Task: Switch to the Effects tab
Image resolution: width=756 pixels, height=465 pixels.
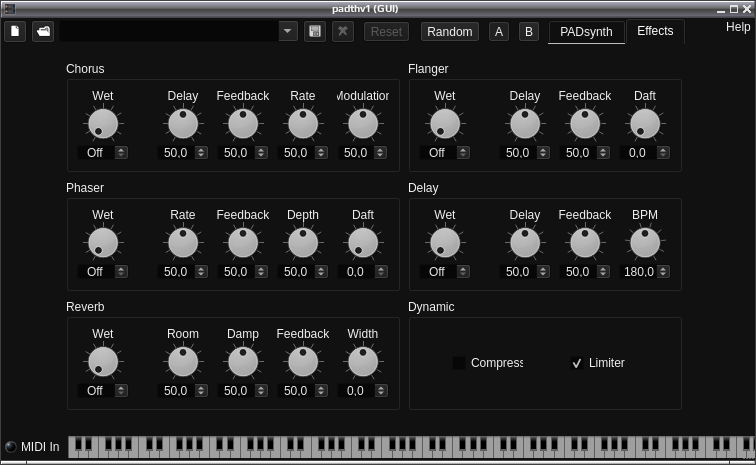Action: tap(655, 31)
